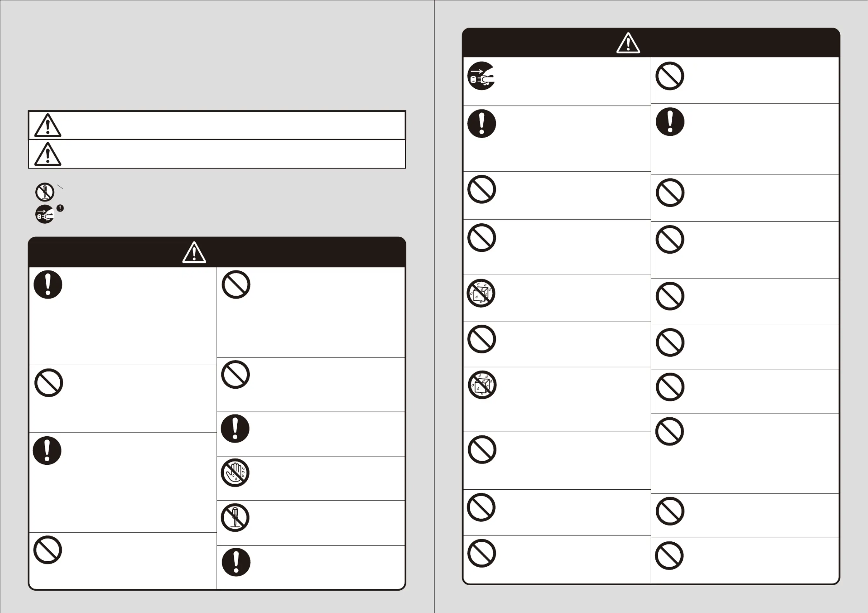Click exclamation icon directly above wet hands icon
The height and width of the screenshot is (613, 868).
[235, 428]
